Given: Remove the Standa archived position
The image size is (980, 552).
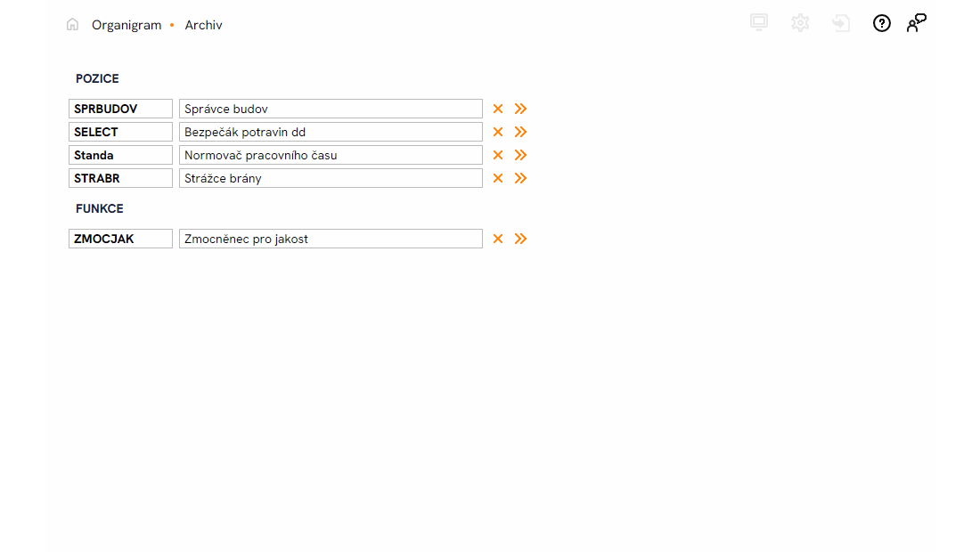Looking at the screenshot, I should pos(498,155).
